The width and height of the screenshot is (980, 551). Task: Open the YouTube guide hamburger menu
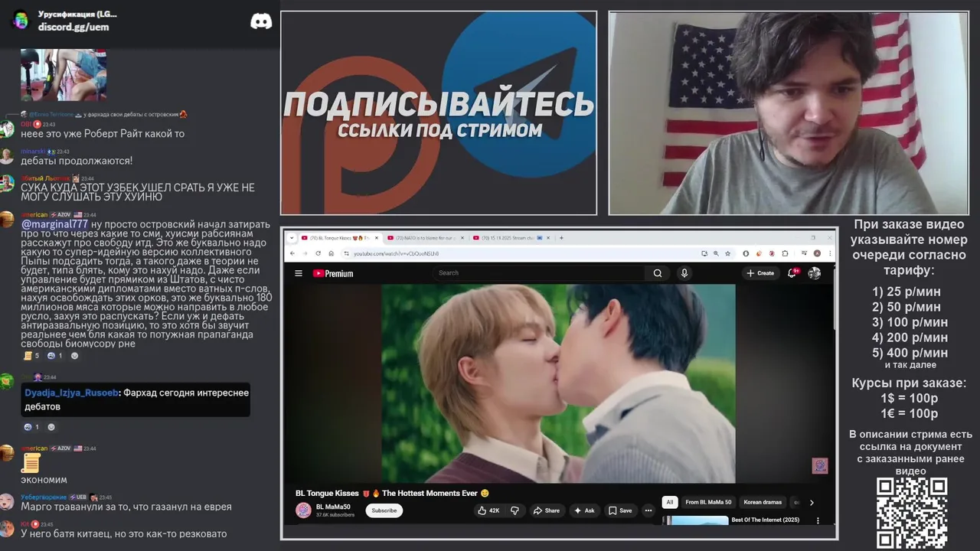[299, 273]
